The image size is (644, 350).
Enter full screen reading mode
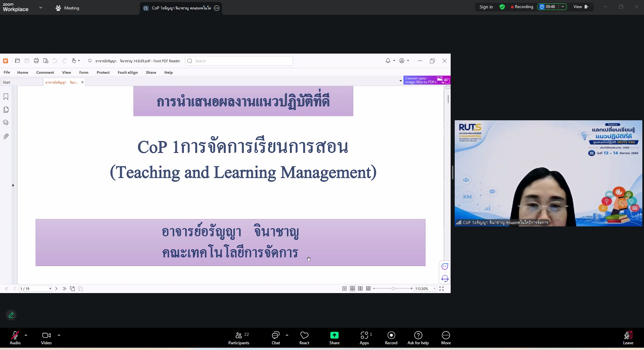[x=442, y=289]
